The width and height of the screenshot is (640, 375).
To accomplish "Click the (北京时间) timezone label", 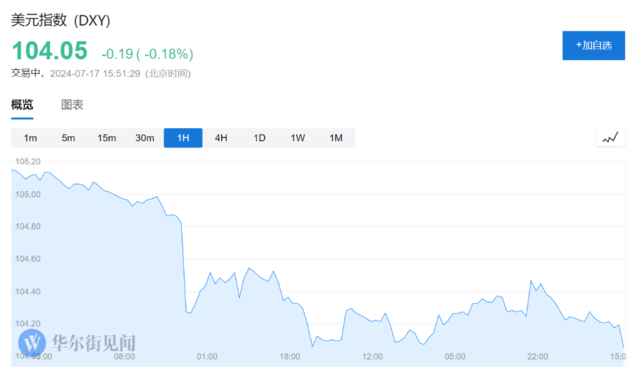I will click(x=168, y=73).
